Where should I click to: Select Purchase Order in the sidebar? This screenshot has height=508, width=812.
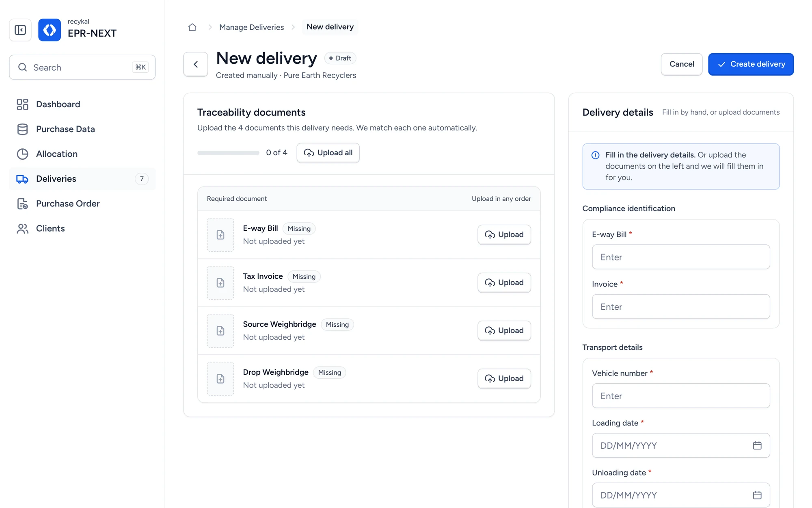82,204
